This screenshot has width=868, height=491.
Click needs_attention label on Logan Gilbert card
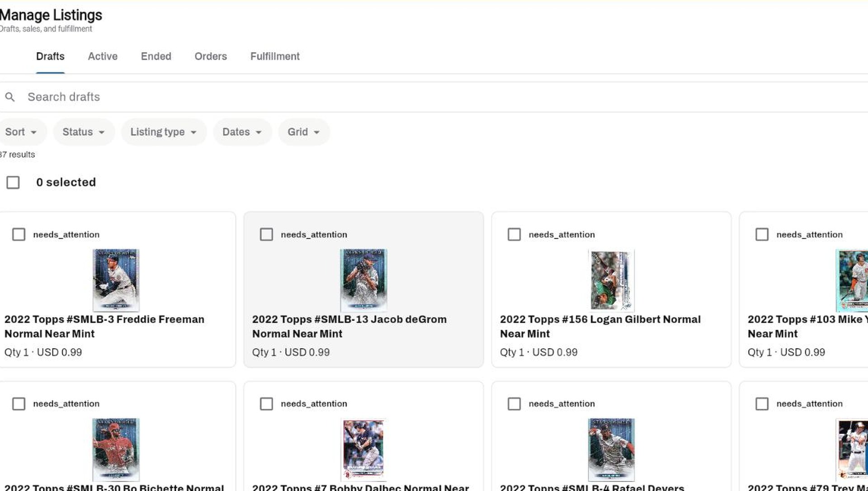click(x=561, y=235)
